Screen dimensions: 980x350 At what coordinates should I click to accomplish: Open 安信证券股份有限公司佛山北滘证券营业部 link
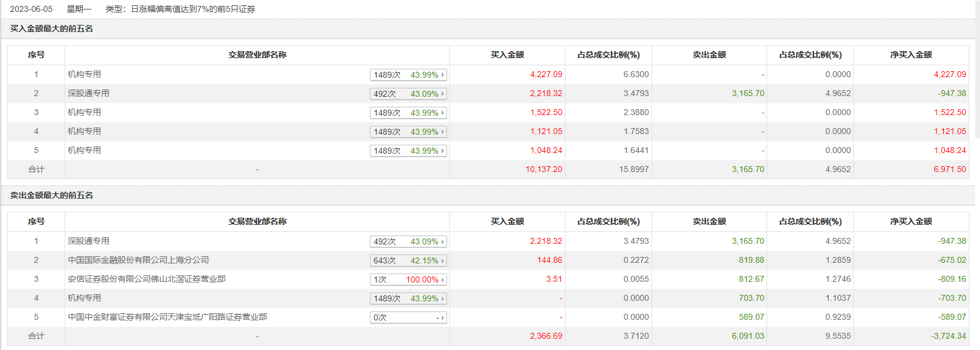coord(146,279)
